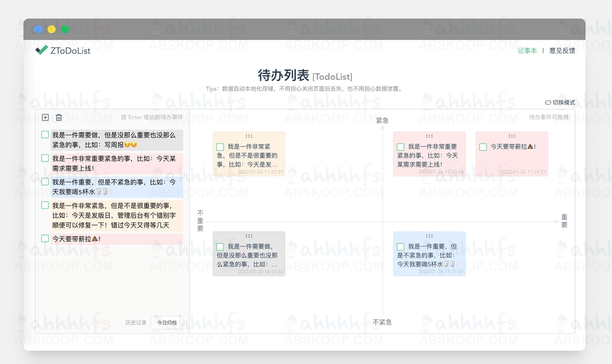Viewport: 612px width, 364px height.
Task: Open 历史记录 history records
Action: [135, 322]
